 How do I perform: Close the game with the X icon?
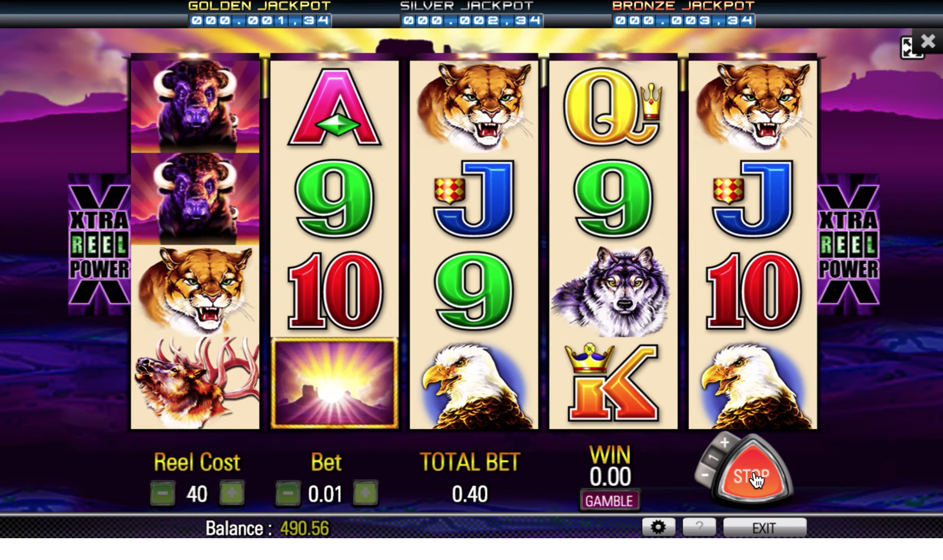928,41
